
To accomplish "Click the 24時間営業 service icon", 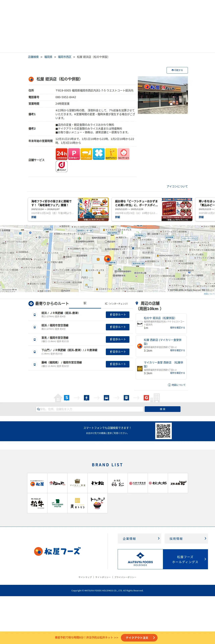I will 62,154.
